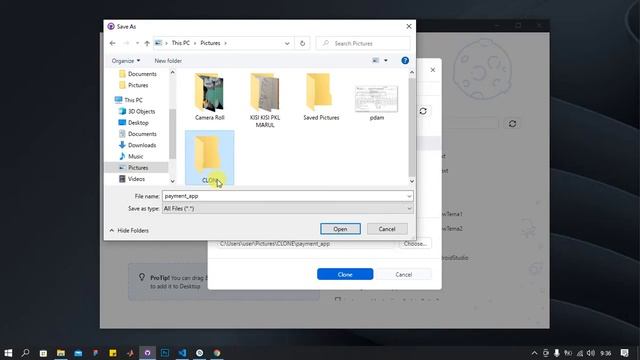Open taskbar Search
640x360 pixels.
(25, 353)
